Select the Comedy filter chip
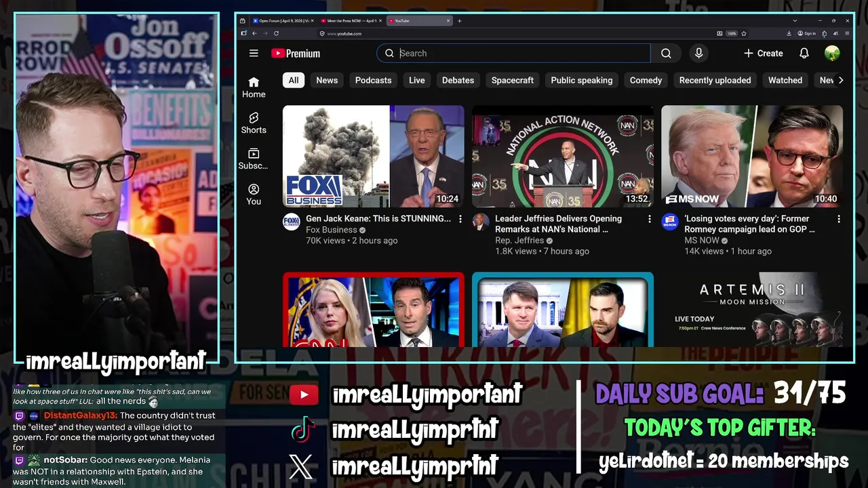This screenshot has width=868, height=488. tap(646, 80)
